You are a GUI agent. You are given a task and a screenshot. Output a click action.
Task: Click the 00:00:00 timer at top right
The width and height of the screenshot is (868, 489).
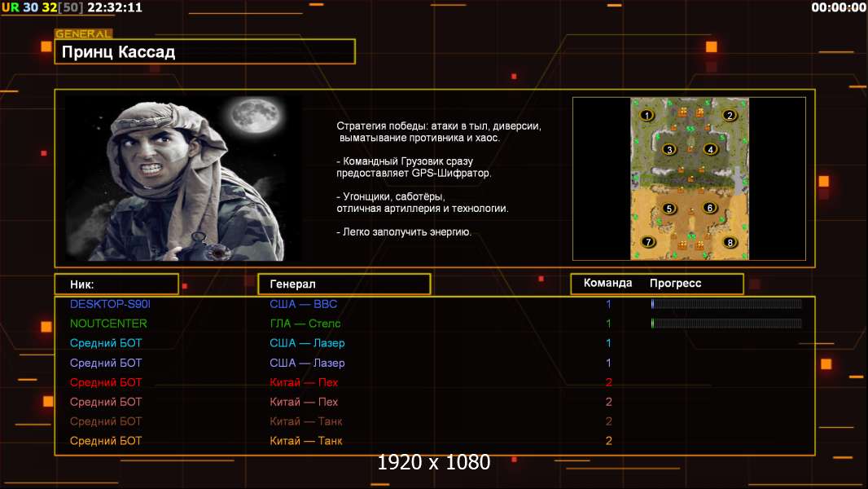pos(838,8)
